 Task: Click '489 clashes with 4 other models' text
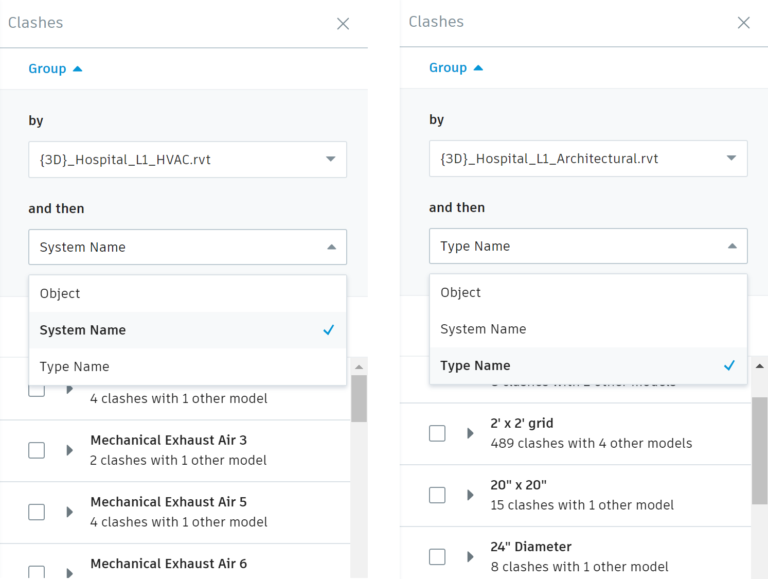tap(591, 443)
